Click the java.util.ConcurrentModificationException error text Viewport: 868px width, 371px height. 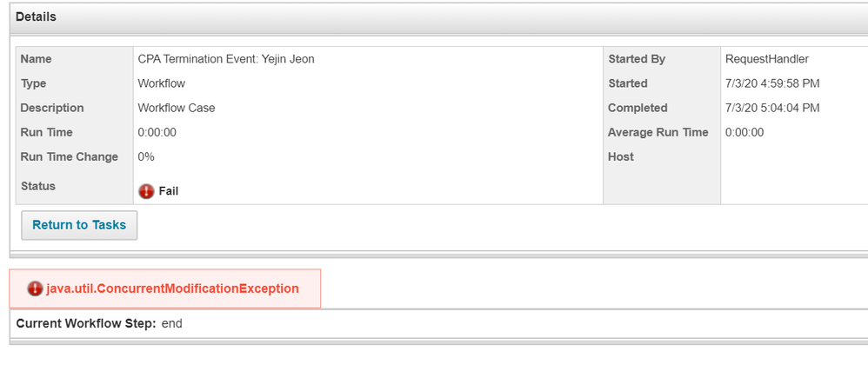click(172, 288)
